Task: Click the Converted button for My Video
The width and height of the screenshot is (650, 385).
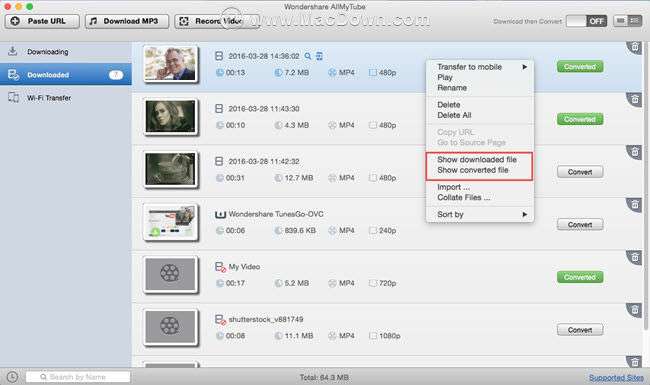Action: pyautogui.click(x=580, y=277)
